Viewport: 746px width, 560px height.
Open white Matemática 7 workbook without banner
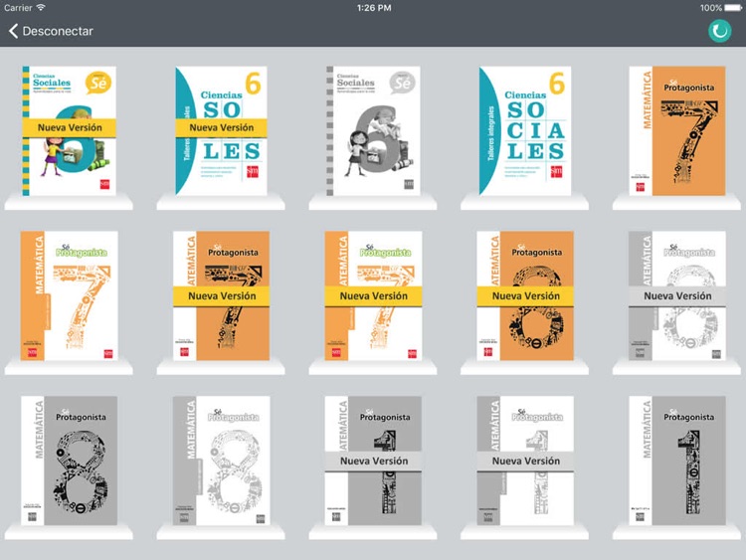(70, 295)
